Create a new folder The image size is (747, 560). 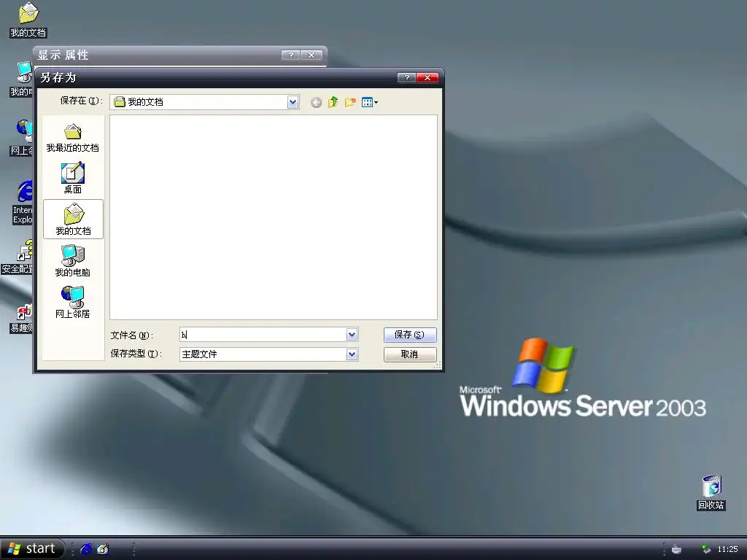(350, 102)
